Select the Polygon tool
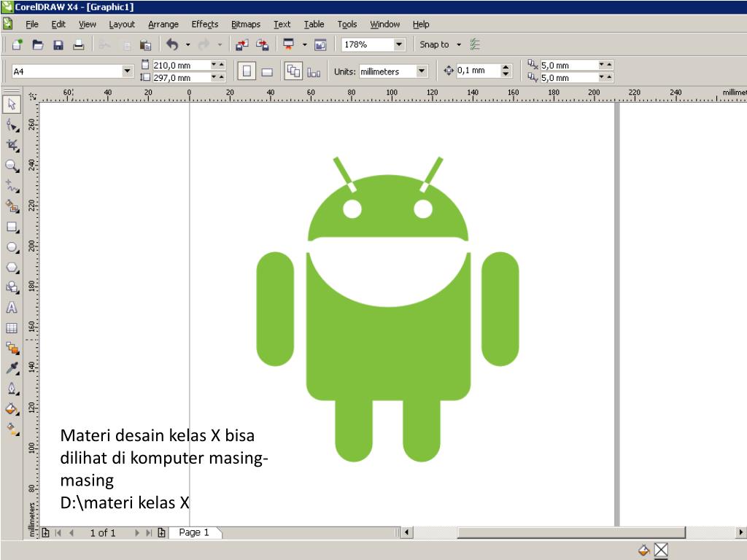Viewport: 747px width, 560px height. click(12, 267)
